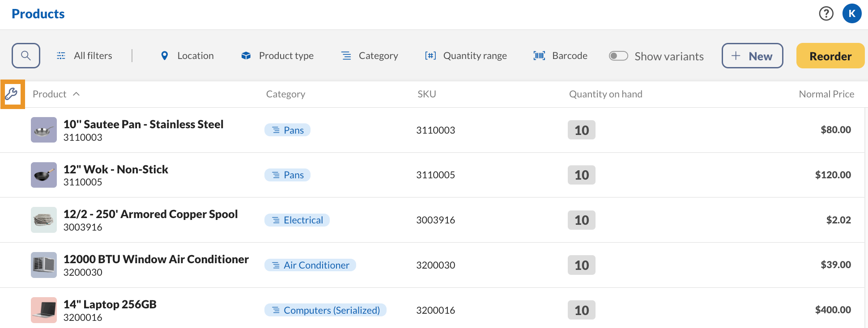Click the wrench column settings icon
868x328 pixels.
pyautogui.click(x=12, y=94)
